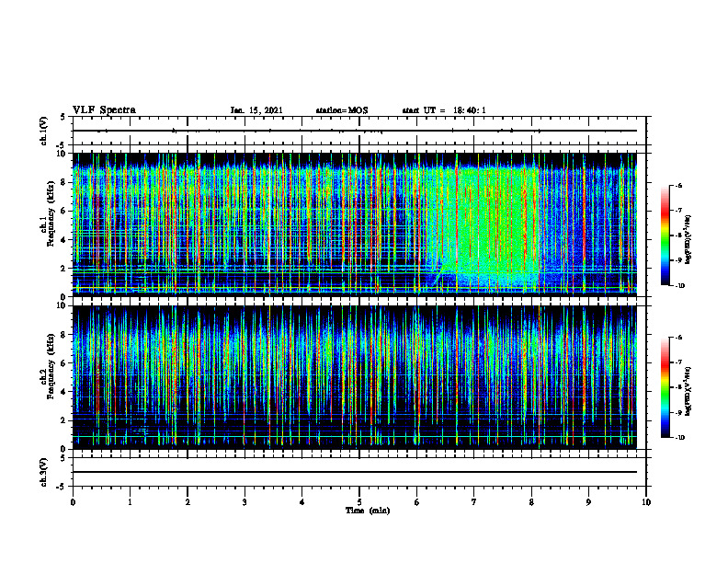
Task: Click the 'Time (min)' axis title
Action: pos(368,511)
